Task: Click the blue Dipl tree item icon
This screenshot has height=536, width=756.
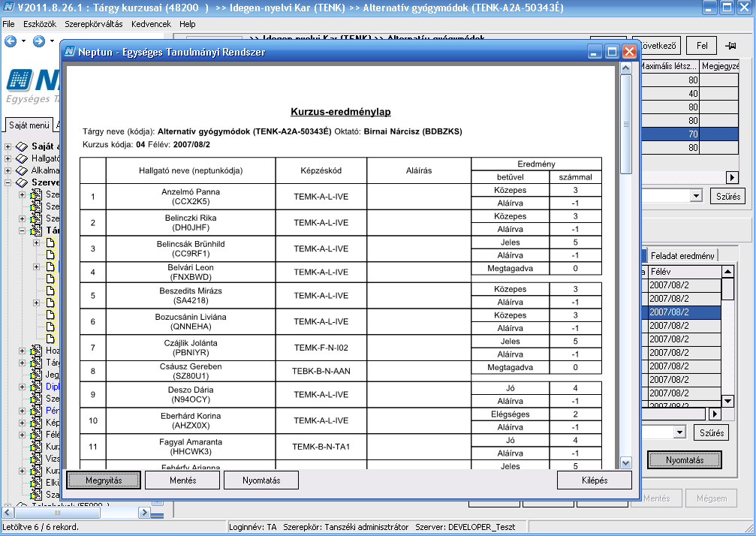Action: coord(36,387)
